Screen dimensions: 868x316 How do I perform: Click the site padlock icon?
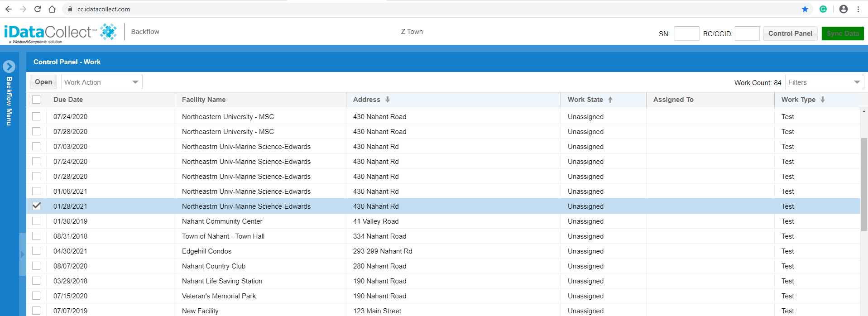point(70,9)
